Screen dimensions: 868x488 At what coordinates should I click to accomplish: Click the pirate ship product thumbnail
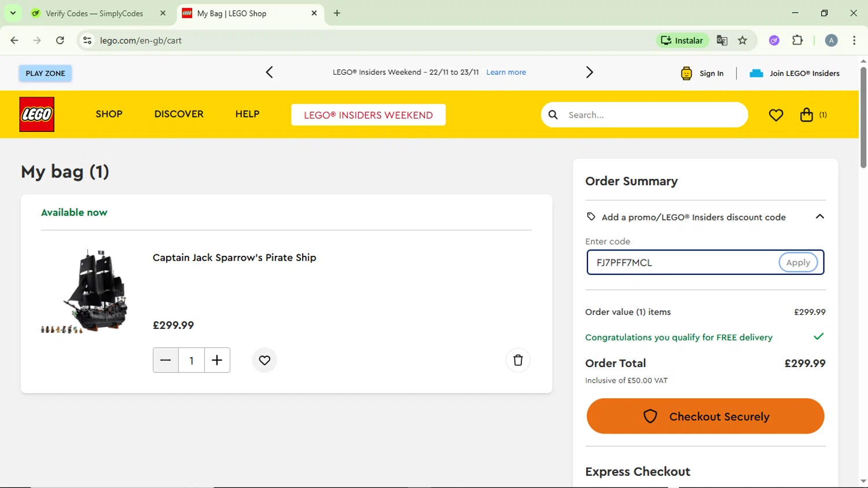(85, 291)
